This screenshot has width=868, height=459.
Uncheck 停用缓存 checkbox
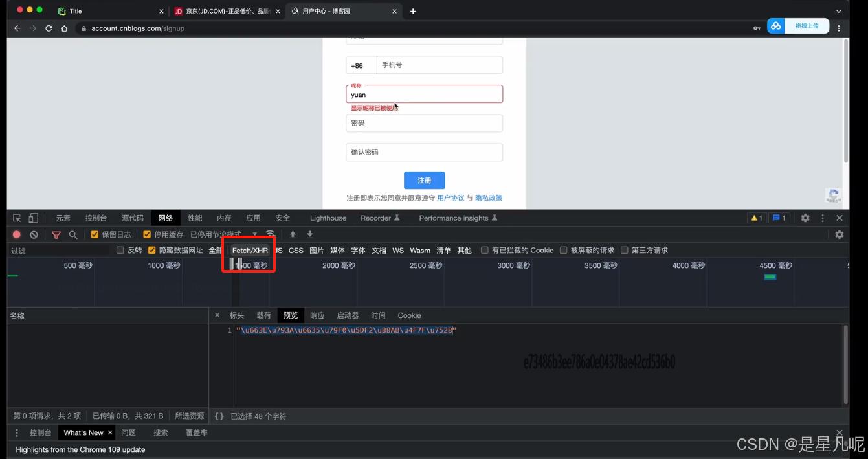tap(147, 234)
